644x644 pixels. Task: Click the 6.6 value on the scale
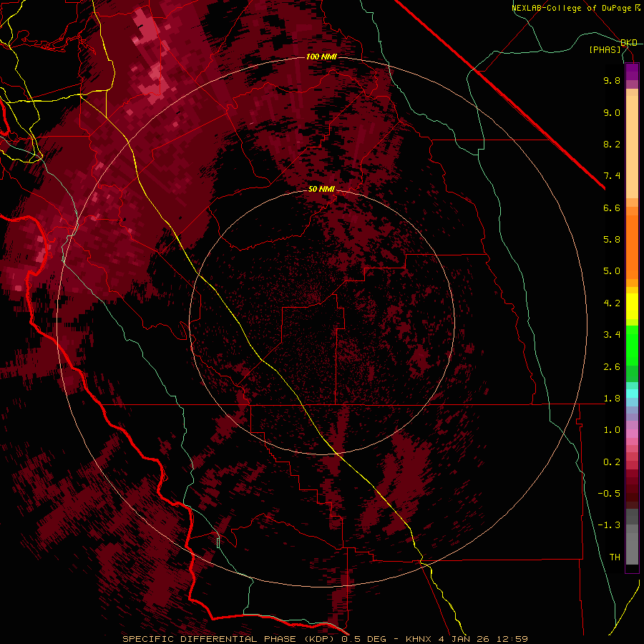coord(612,208)
